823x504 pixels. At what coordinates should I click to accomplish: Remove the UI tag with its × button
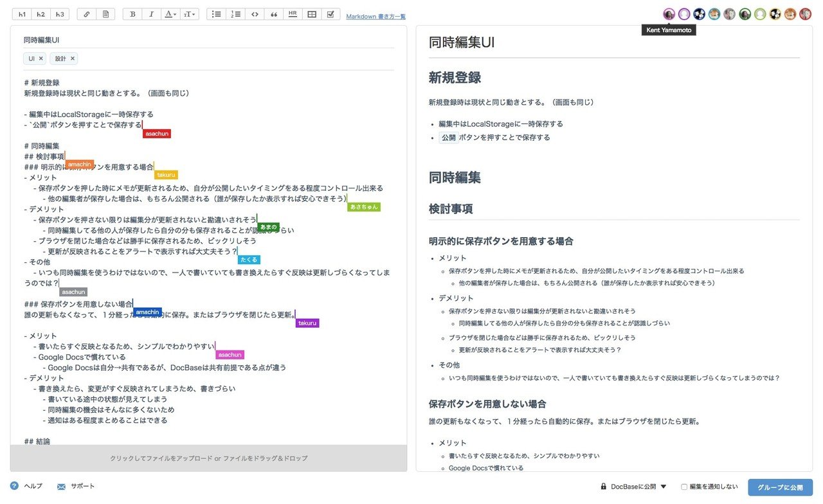(42, 58)
